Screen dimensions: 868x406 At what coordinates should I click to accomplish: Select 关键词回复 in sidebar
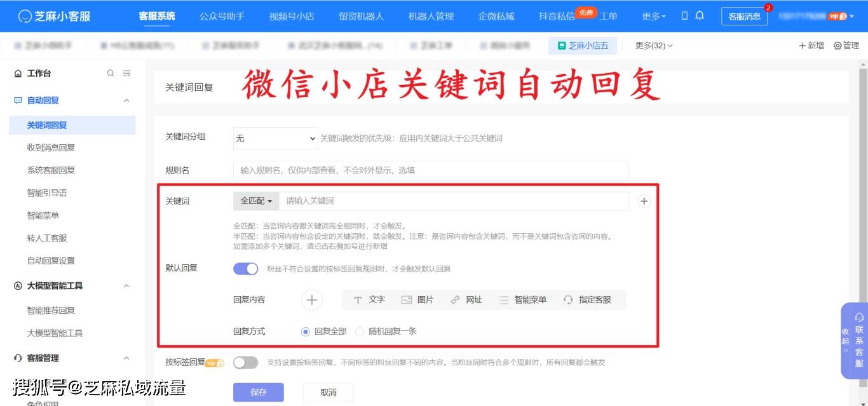point(72,126)
